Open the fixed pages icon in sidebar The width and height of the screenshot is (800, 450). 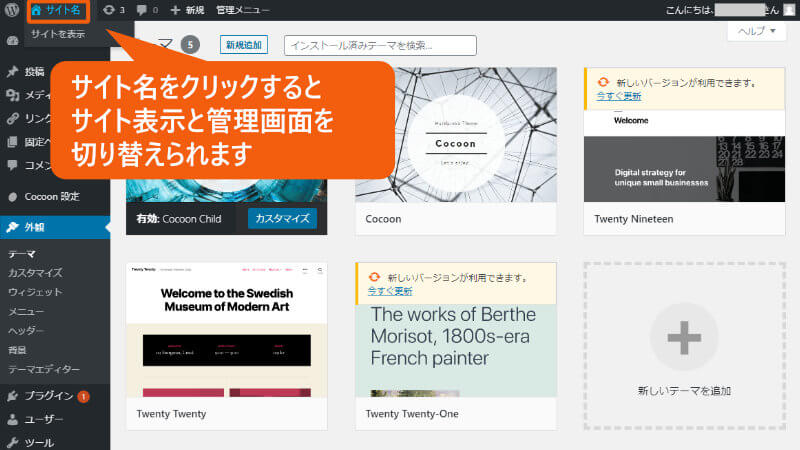tap(12, 142)
